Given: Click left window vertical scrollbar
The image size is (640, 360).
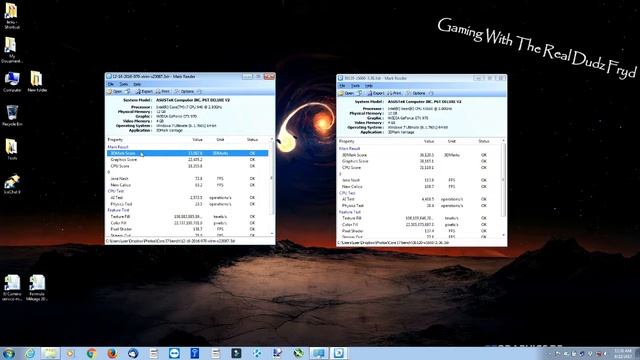Looking at the screenshot, I should click(272, 187).
